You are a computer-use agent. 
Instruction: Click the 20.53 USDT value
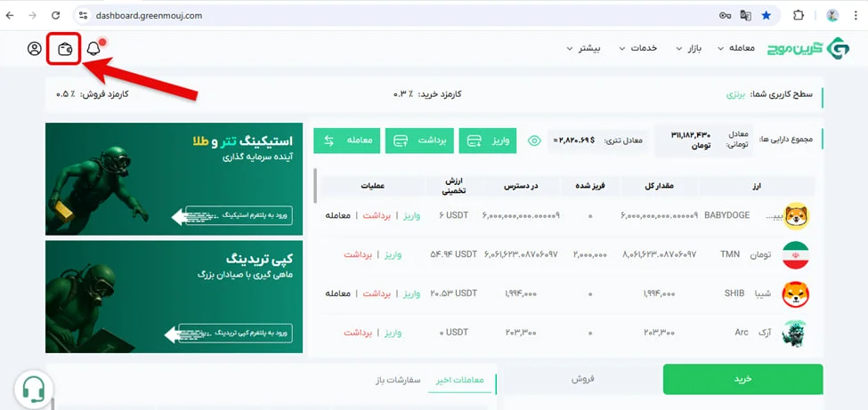tap(454, 293)
